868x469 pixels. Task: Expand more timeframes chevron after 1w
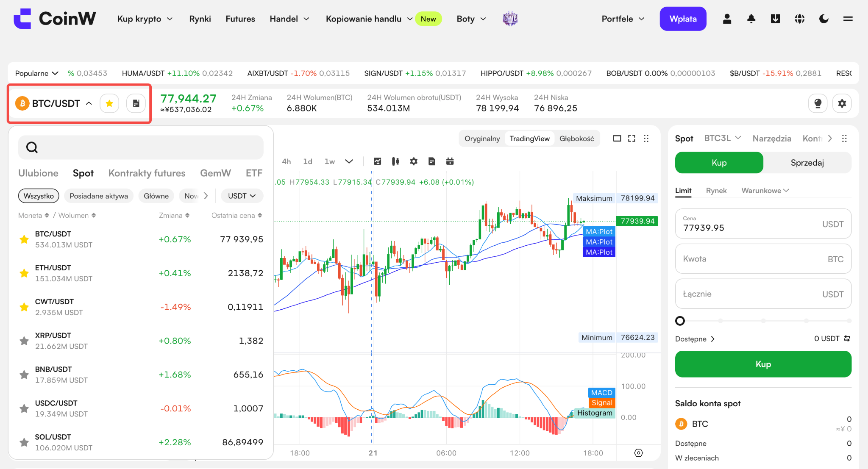tap(349, 161)
